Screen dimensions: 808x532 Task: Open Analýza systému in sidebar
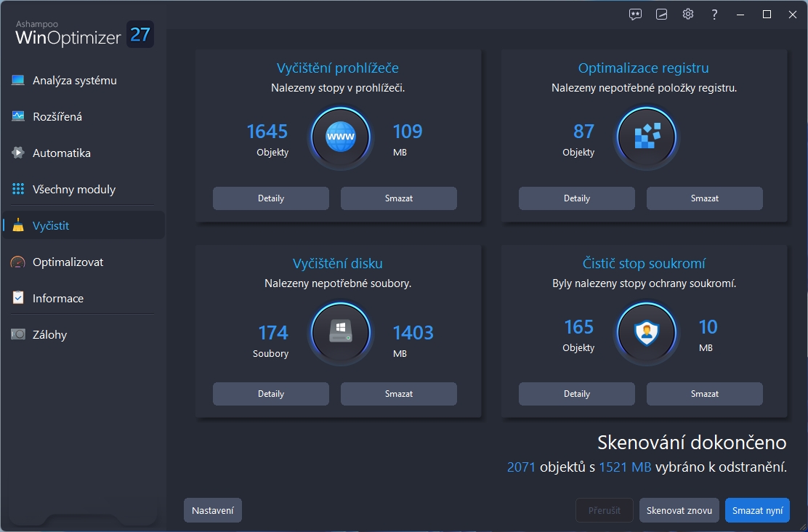click(74, 81)
